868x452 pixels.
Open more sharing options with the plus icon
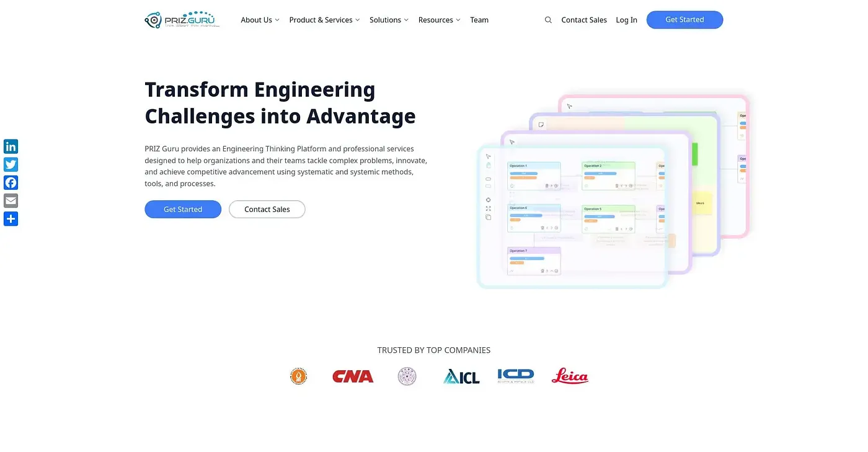click(11, 218)
